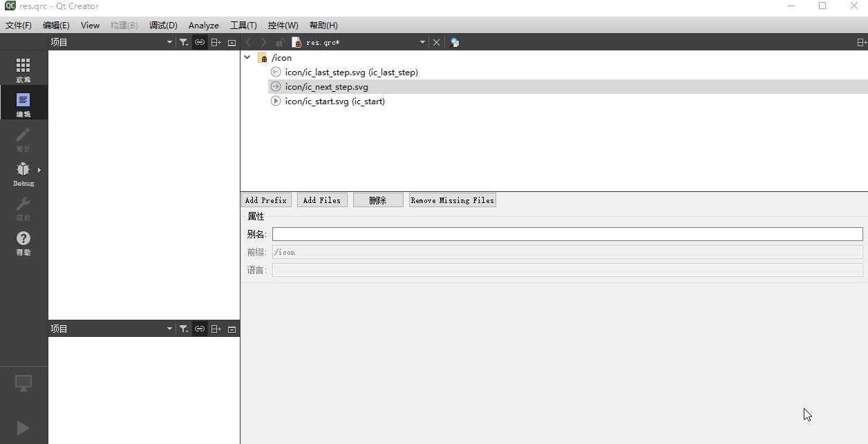Click the Add Files button

[322, 200]
